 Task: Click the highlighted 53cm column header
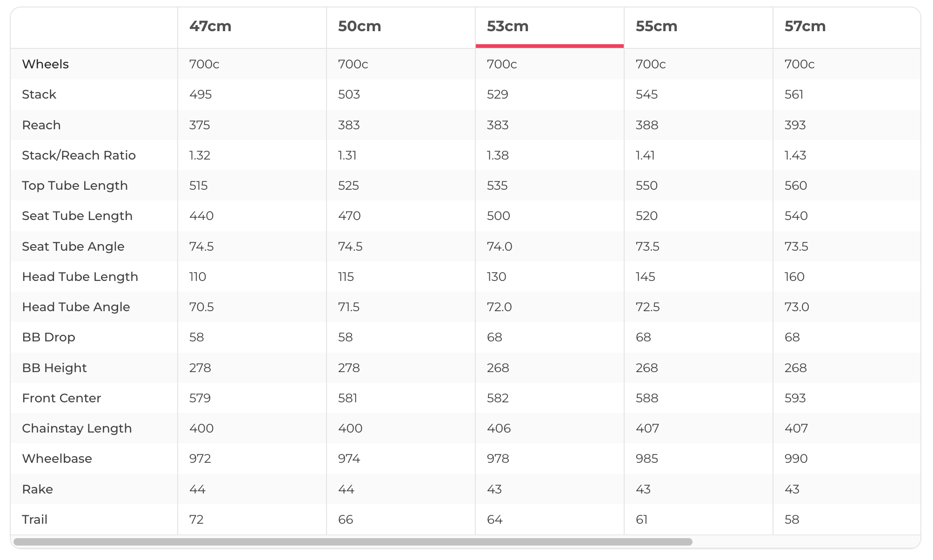[508, 27]
